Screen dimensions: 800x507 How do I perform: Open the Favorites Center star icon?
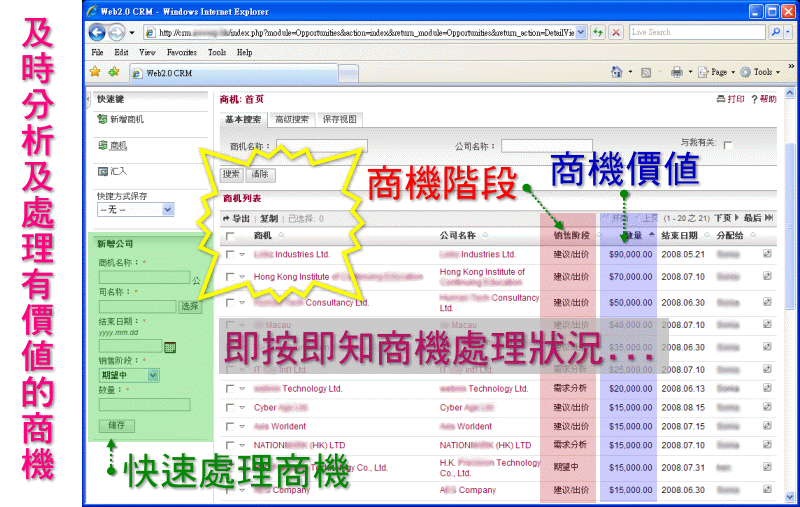(x=95, y=72)
